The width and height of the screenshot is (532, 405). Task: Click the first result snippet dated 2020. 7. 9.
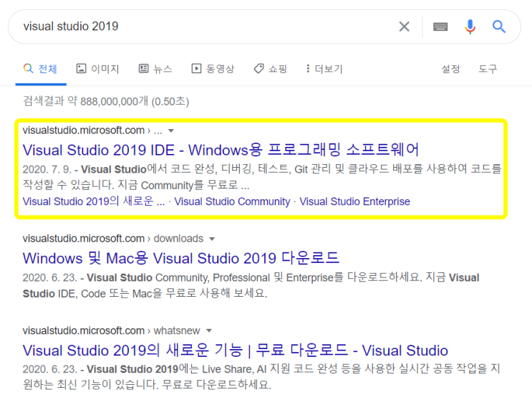click(261, 177)
